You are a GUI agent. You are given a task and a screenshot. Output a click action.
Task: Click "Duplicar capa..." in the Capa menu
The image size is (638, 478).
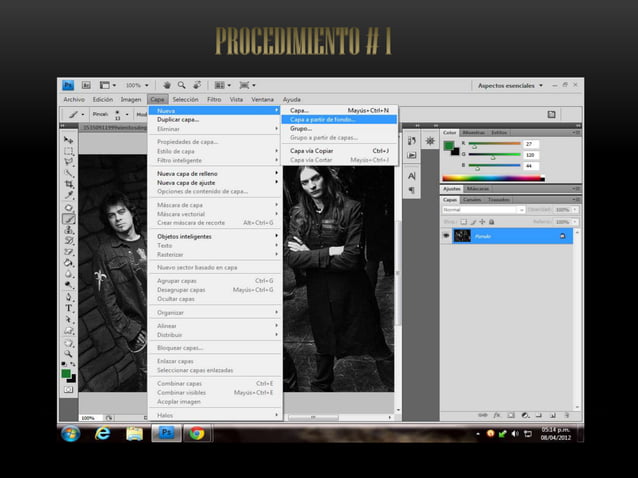[178, 119]
